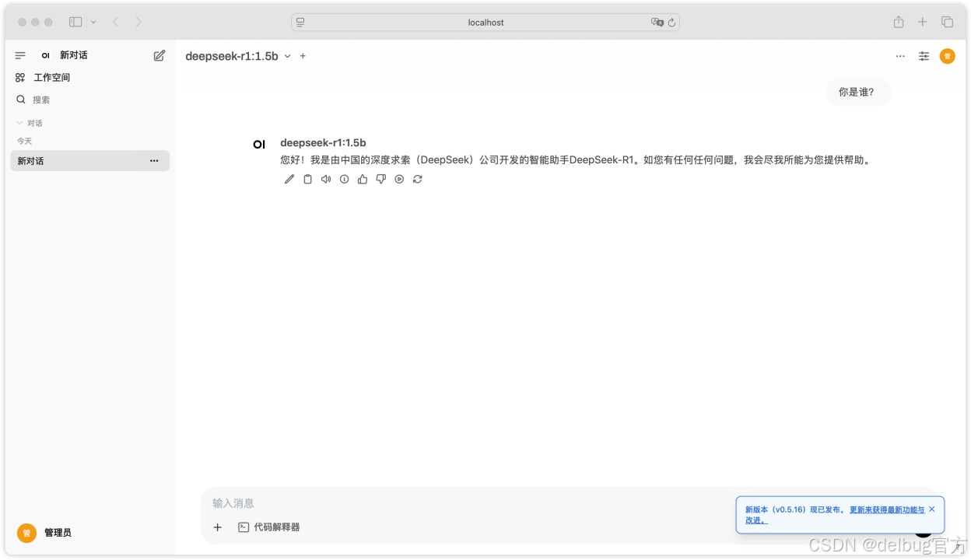Give the response a thumbs down
The width and height of the screenshot is (971, 560).
[x=380, y=179]
